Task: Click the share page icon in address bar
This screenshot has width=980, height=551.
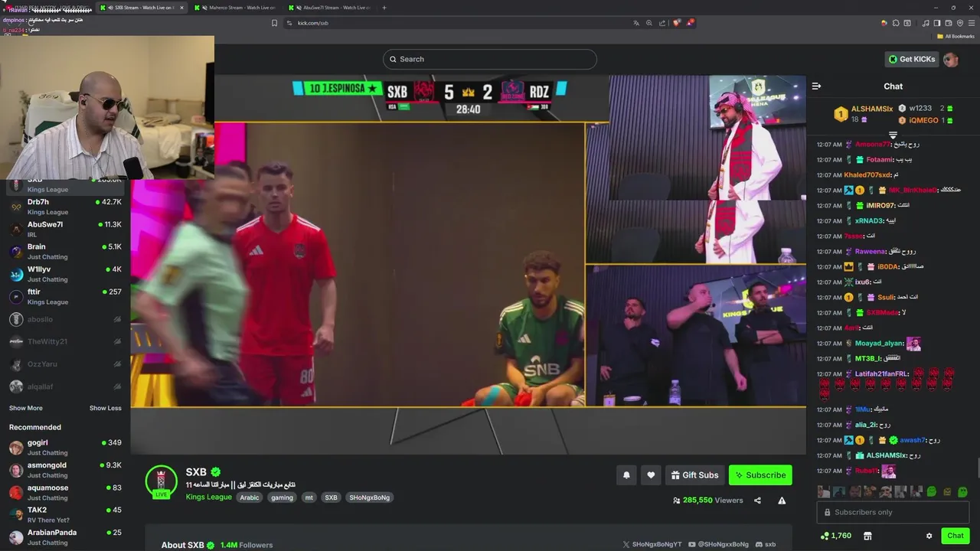Action: click(662, 23)
